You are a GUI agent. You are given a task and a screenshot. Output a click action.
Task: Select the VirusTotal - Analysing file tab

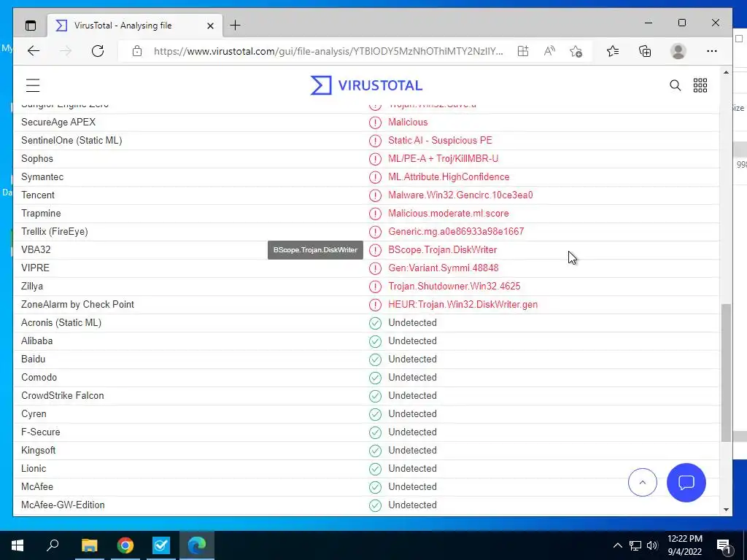click(x=135, y=26)
